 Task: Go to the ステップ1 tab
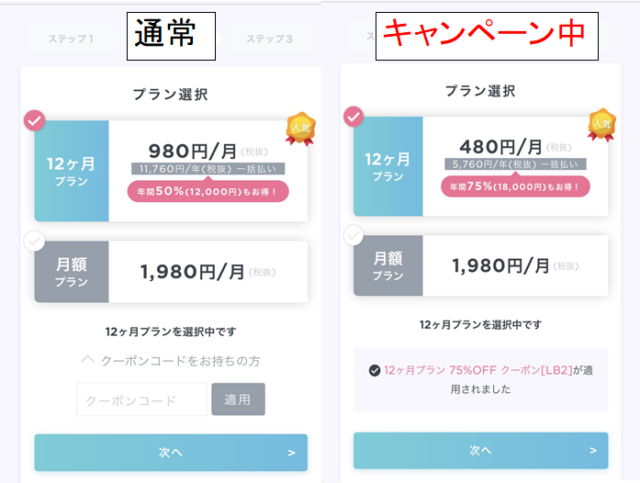[71, 39]
